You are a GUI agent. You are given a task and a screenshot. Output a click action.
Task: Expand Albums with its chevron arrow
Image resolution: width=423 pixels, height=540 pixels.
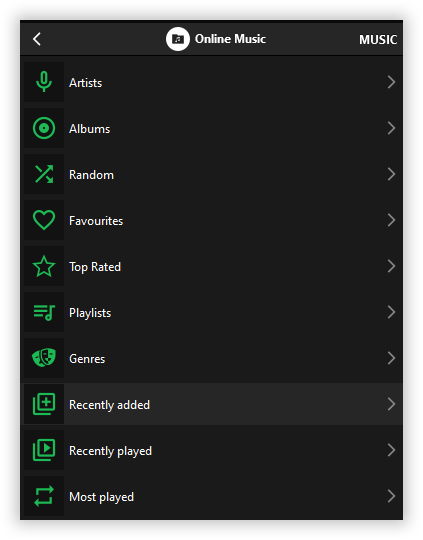point(391,128)
